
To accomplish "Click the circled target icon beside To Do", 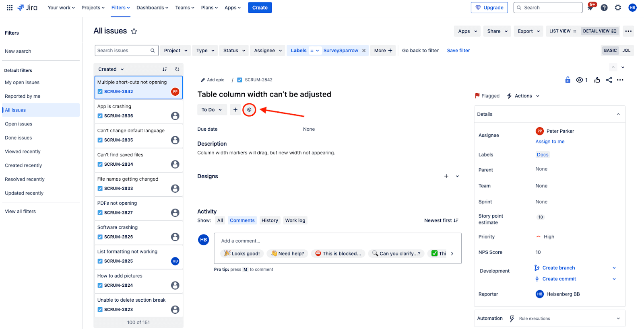I will pyautogui.click(x=249, y=110).
